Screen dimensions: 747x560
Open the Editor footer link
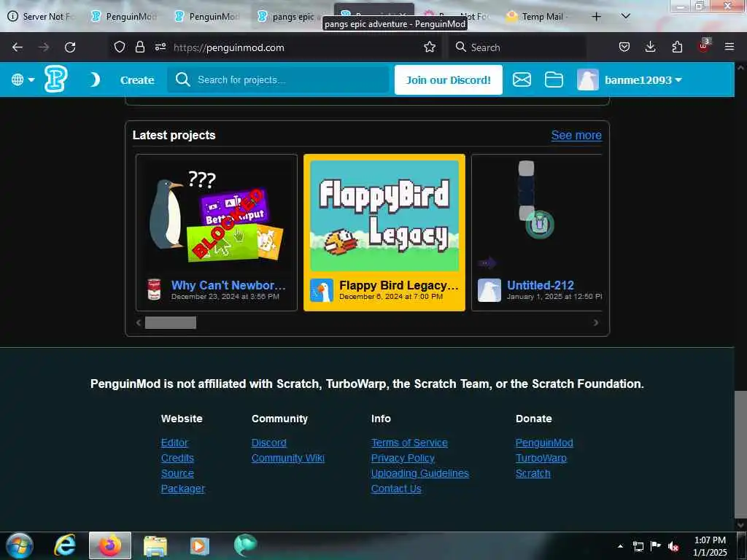(174, 443)
